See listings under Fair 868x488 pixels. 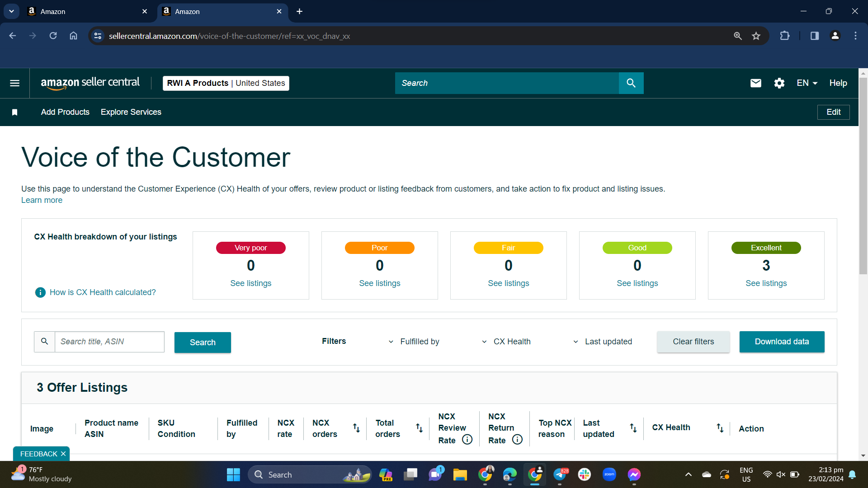pos(509,283)
